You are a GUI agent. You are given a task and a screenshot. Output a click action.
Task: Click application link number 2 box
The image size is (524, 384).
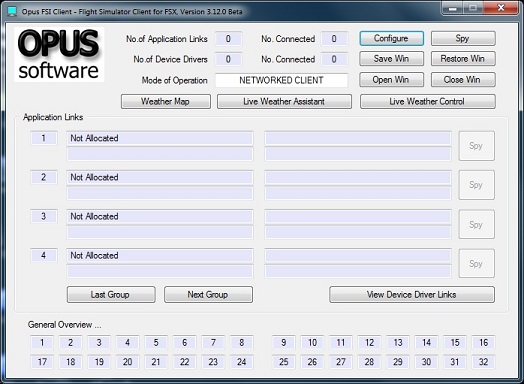coord(44,177)
